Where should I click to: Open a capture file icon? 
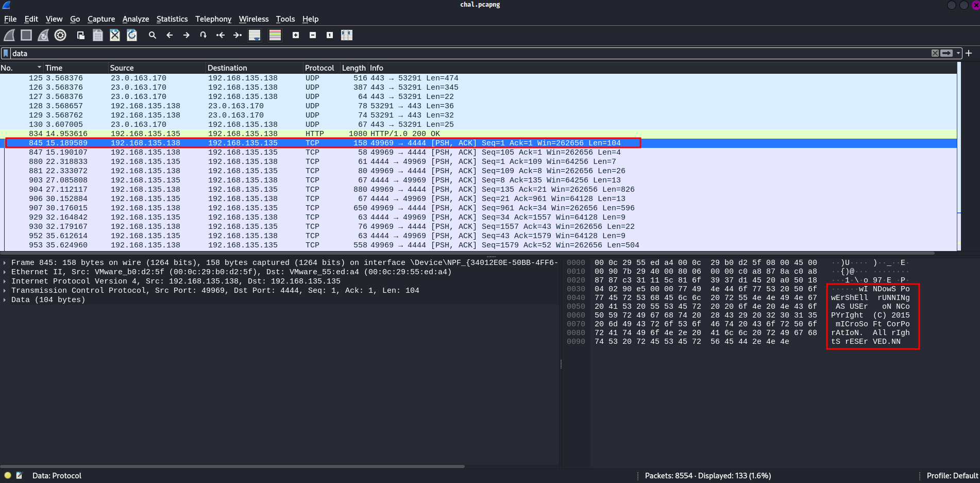[x=81, y=35]
